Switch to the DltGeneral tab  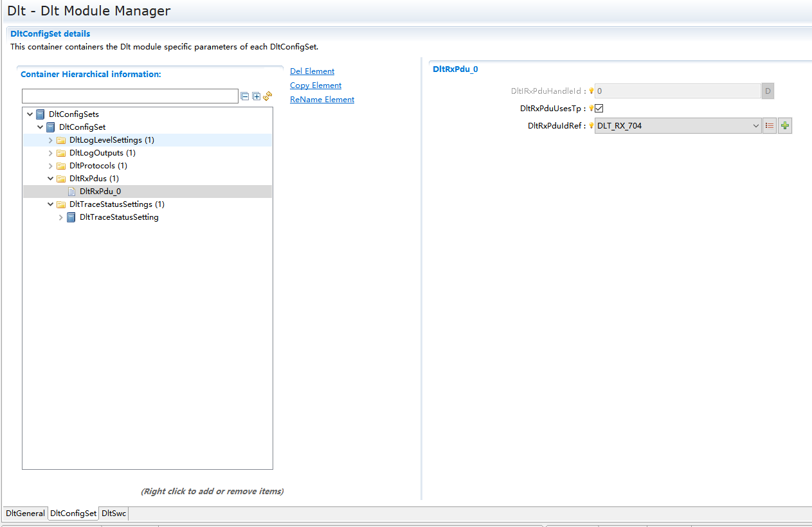tap(25, 514)
